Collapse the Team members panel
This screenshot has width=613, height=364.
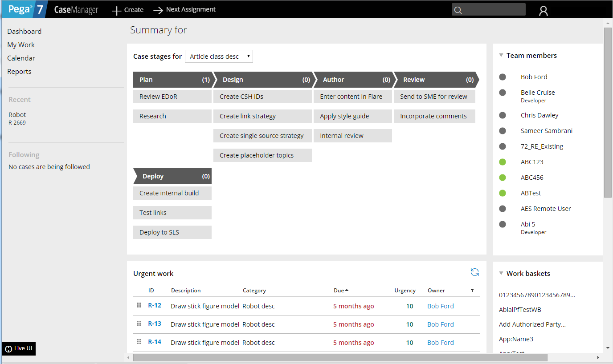501,55
